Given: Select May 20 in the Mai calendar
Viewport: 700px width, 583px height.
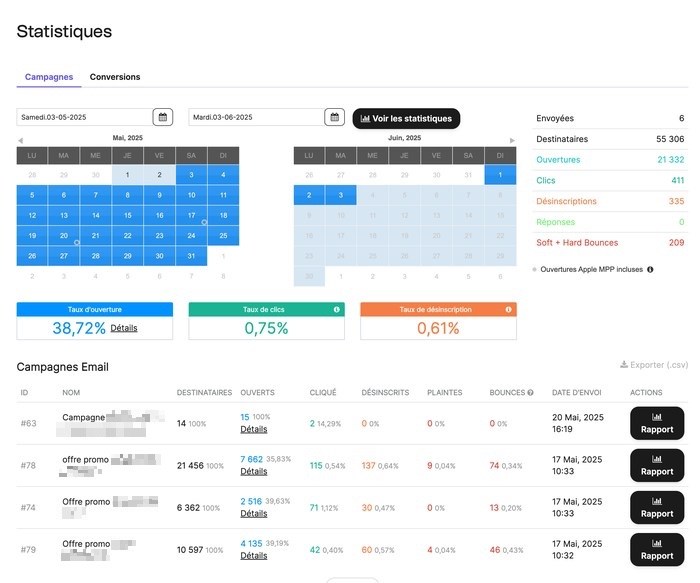Looking at the screenshot, I should click(x=64, y=236).
